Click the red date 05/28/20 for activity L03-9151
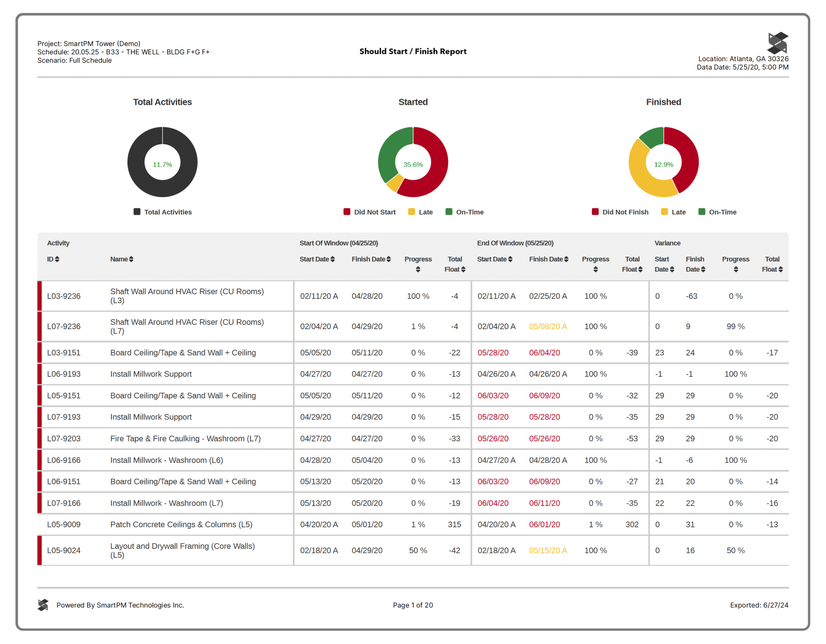 [492, 352]
